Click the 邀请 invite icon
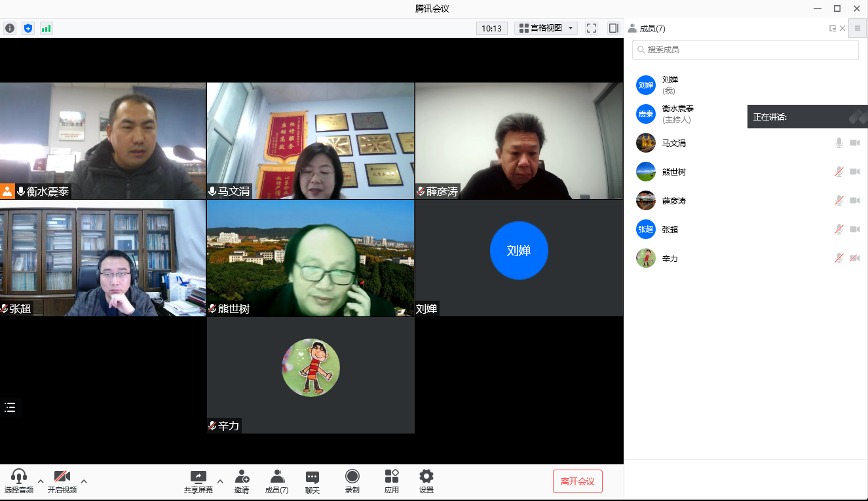Image resolution: width=868 pixels, height=501 pixels. tap(242, 481)
